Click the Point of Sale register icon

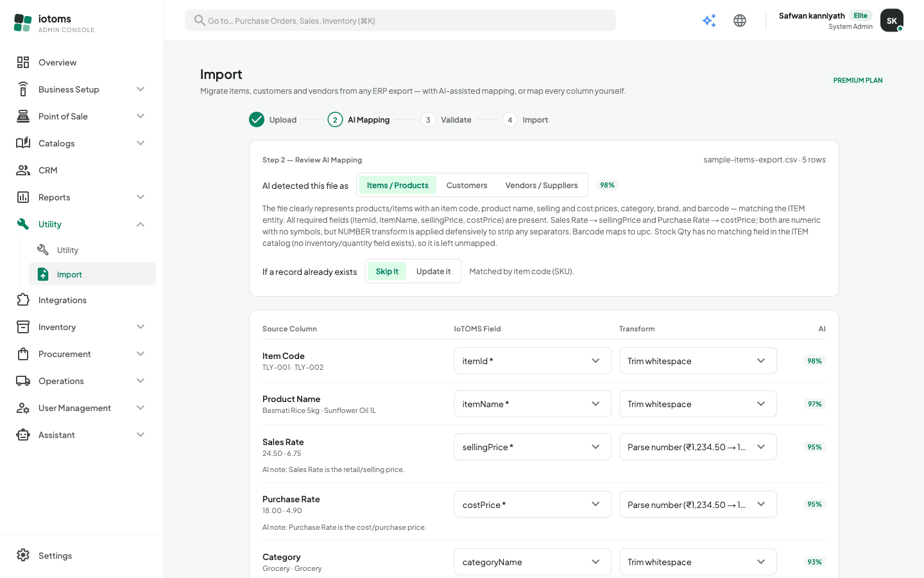coord(23,116)
